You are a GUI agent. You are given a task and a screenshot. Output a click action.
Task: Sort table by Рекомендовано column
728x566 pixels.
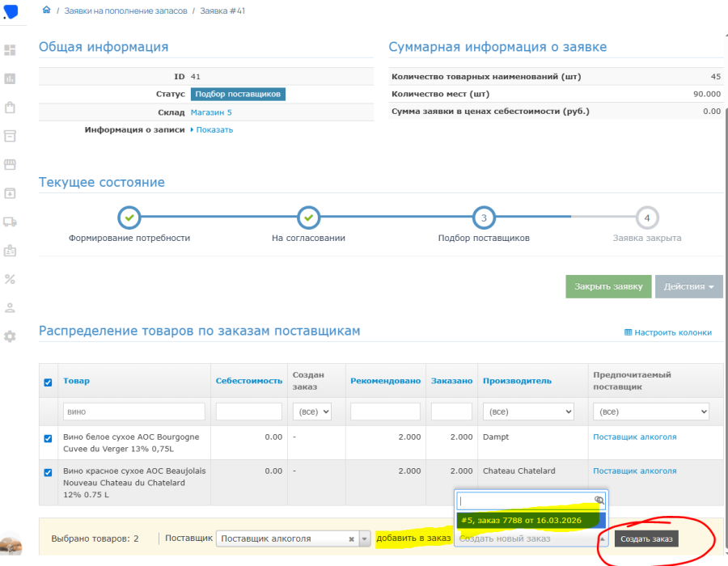point(385,381)
